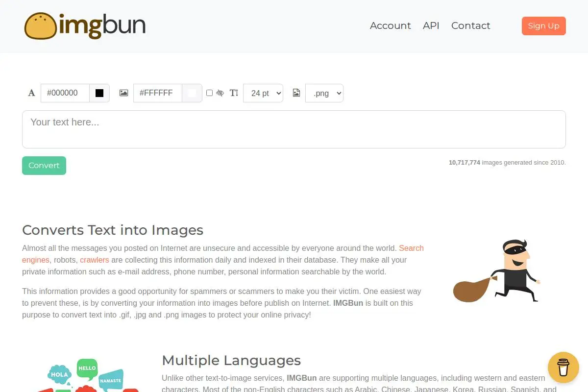This screenshot has width=588, height=392.
Task: Click the text size T icon
Action: (x=234, y=93)
